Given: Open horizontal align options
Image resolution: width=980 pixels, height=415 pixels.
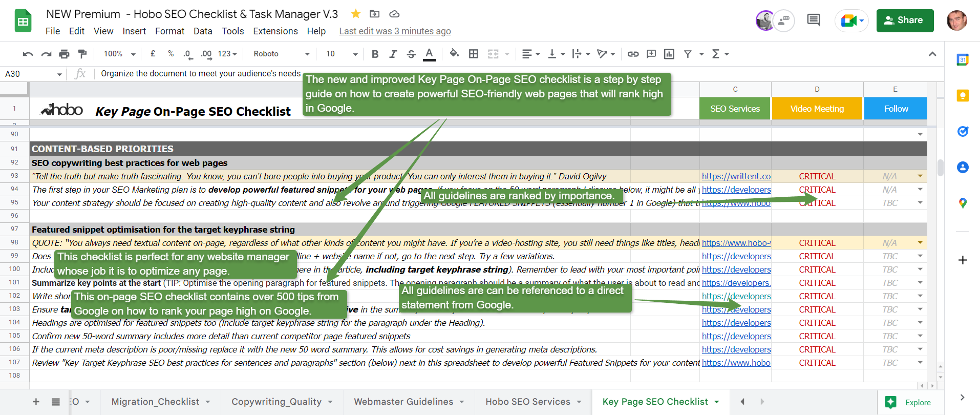Looking at the screenshot, I should pos(530,54).
